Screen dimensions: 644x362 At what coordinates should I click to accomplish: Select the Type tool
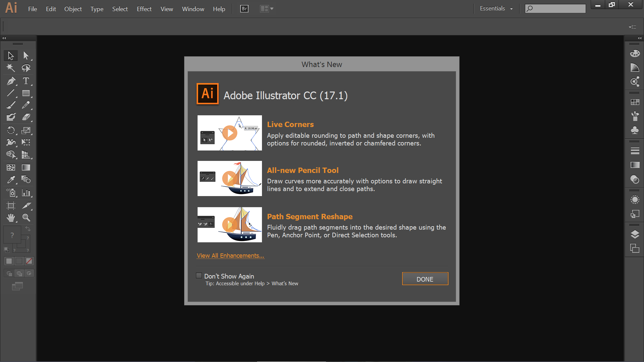click(x=26, y=81)
